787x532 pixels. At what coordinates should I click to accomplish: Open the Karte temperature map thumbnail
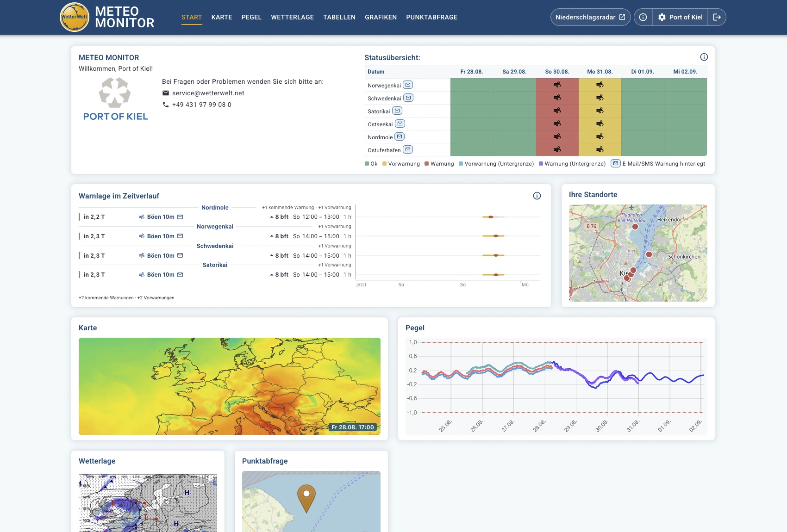(x=230, y=386)
